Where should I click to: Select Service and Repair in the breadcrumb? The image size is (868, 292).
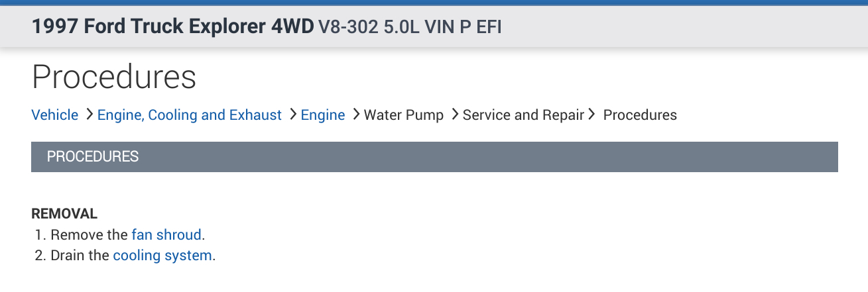tap(523, 115)
